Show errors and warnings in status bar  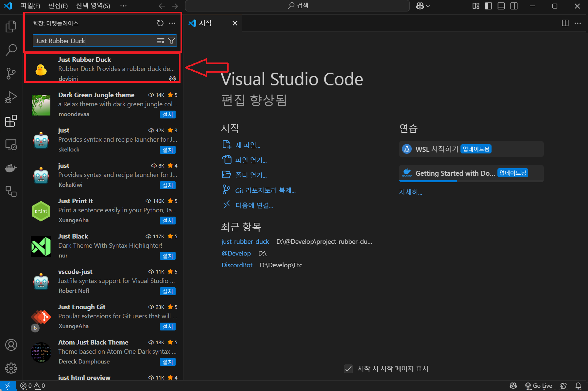point(33,386)
